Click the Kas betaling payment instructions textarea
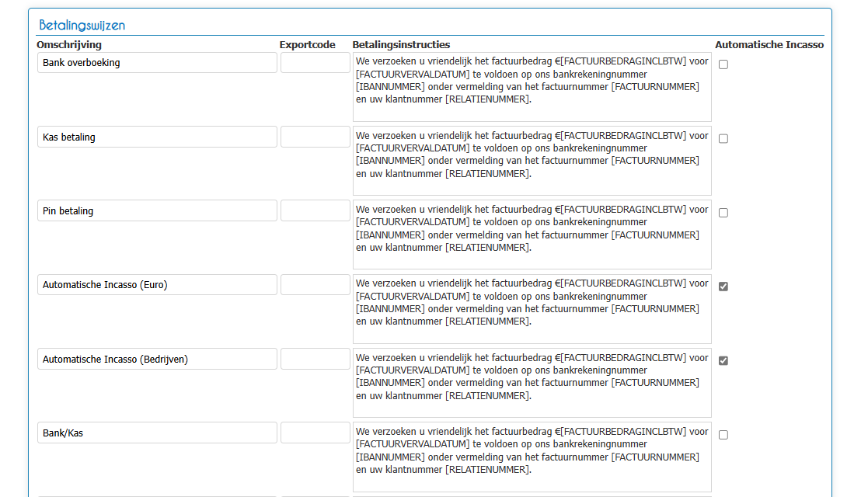 532,161
